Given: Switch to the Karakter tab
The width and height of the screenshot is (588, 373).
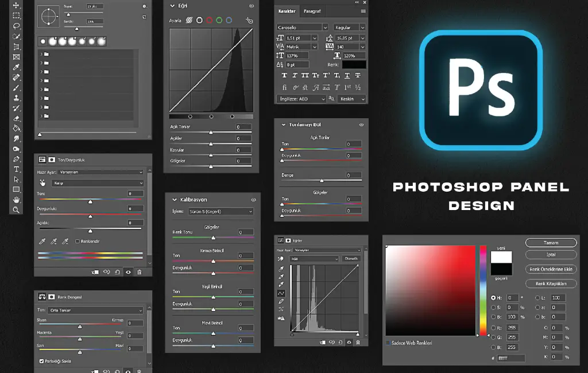Looking at the screenshot, I should coord(287,11).
